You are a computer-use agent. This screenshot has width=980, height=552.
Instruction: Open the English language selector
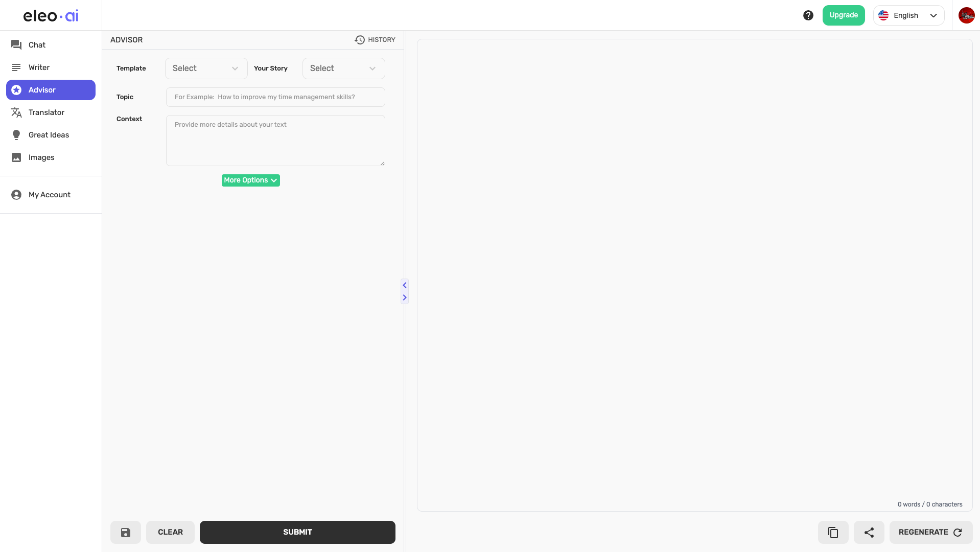[909, 15]
